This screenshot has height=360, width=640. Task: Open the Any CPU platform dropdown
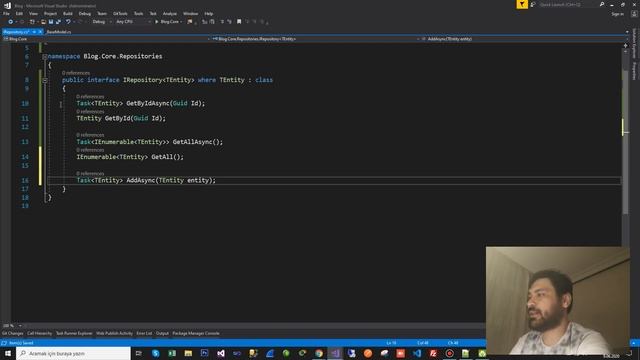pyautogui.click(x=133, y=22)
